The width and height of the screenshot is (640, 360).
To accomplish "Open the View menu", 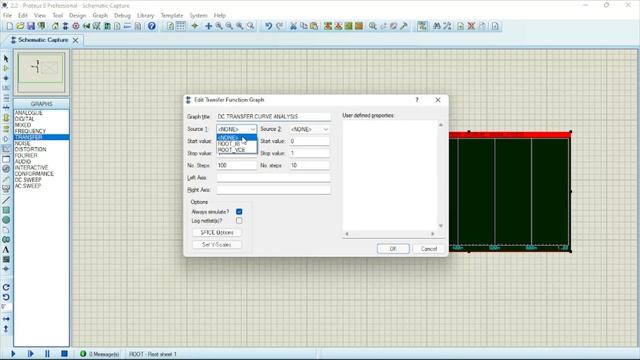I will (40, 16).
